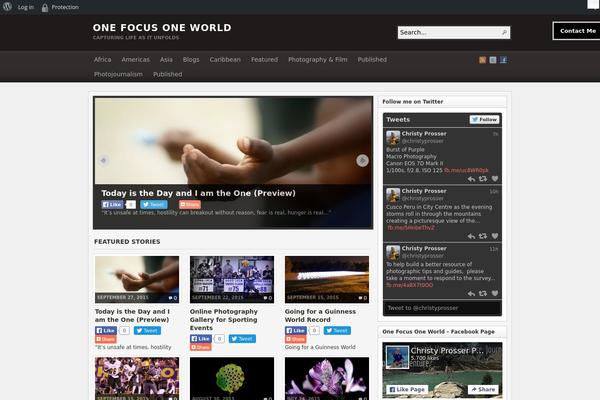
Task: Click the Tweet to @christyprosser field
Action: click(442, 308)
